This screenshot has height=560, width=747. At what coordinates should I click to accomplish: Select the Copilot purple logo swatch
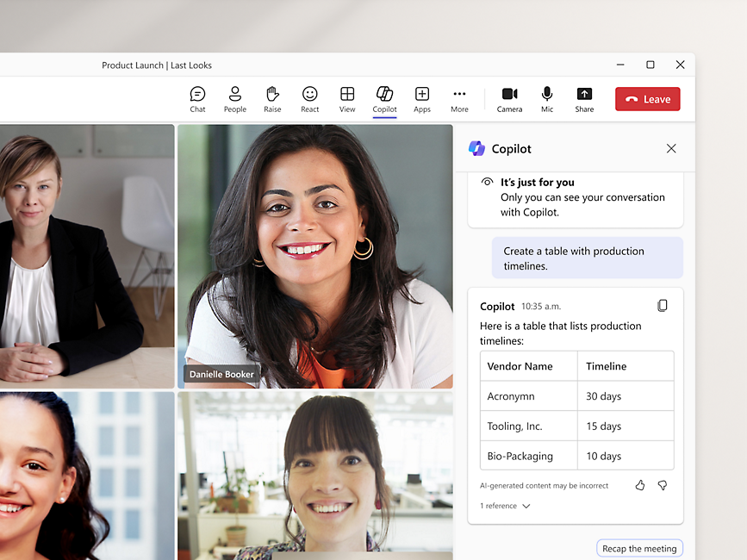[476, 148]
